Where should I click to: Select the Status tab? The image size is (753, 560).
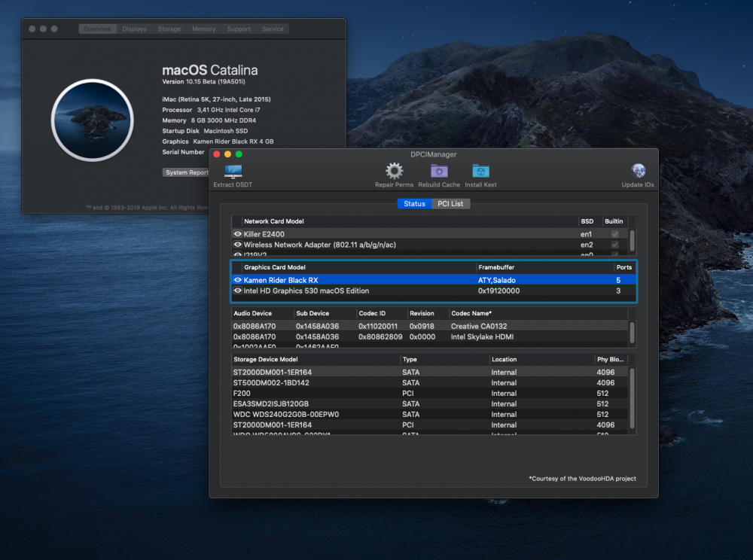pyautogui.click(x=414, y=203)
